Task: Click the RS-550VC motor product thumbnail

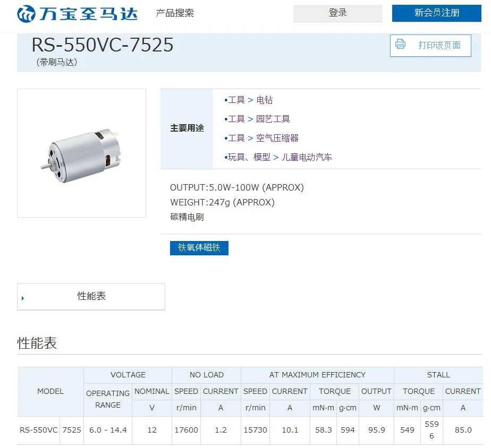Action: [x=81, y=153]
